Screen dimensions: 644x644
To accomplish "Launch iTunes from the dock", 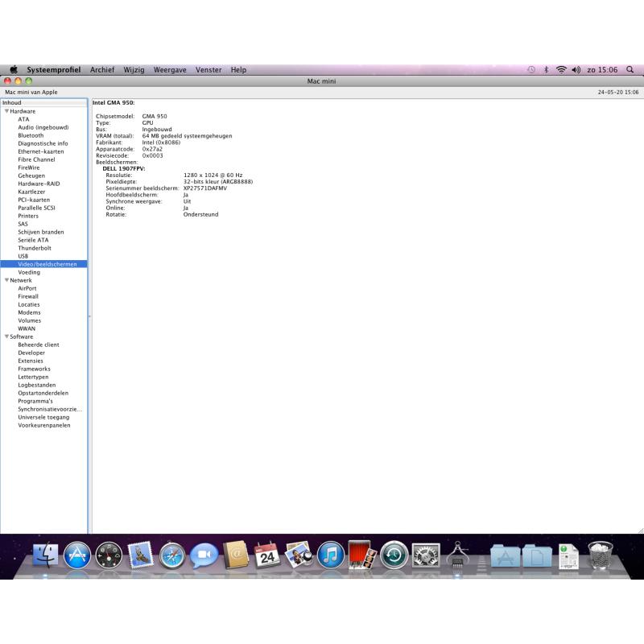I will 331,555.
